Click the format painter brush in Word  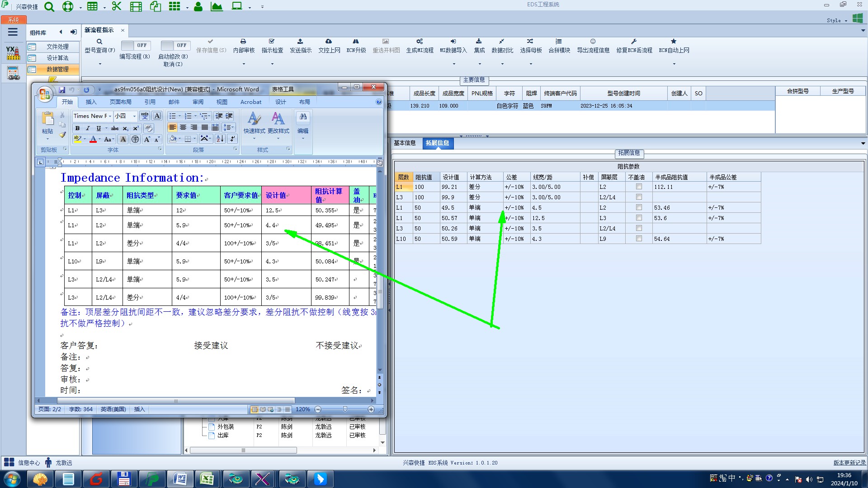(x=62, y=135)
